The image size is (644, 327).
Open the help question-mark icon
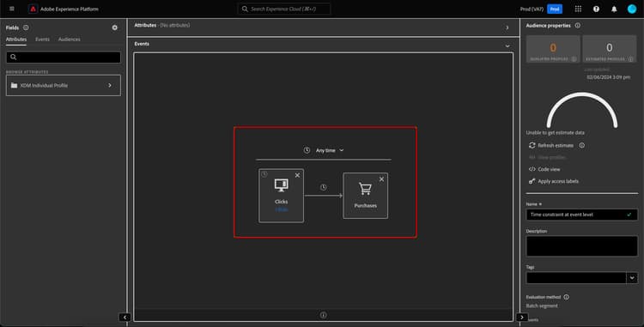point(596,9)
